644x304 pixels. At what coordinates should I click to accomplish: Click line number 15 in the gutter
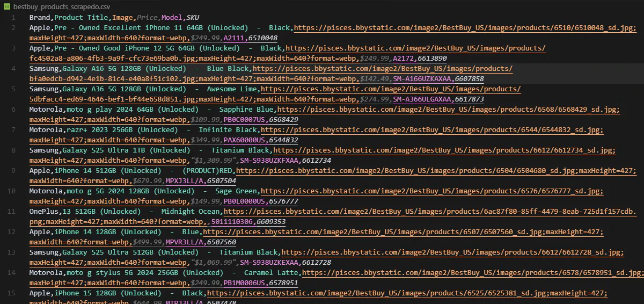coord(12,293)
